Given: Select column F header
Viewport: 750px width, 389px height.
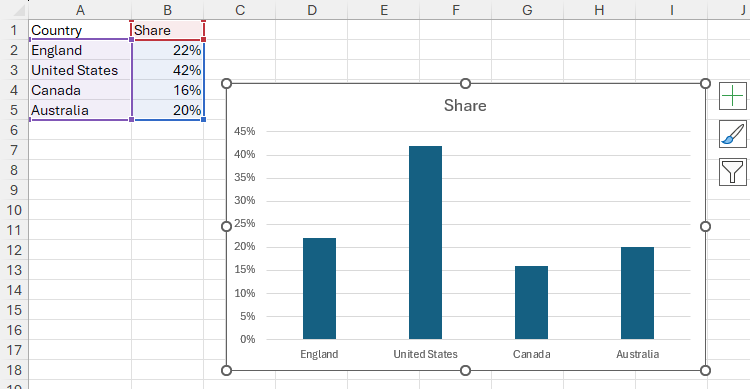Looking at the screenshot, I should 456,10.
